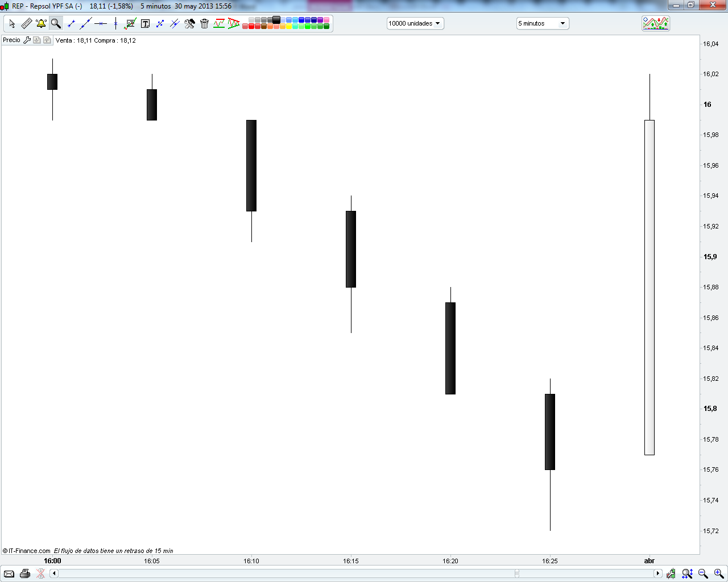728x582 pixels.
Task: Click the print icon in bottom bar
Action: coord(24,573)
